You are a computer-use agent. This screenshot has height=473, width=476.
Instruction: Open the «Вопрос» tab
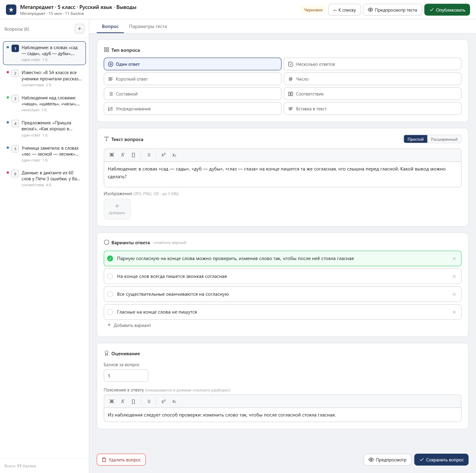click(x=110, y=26)
